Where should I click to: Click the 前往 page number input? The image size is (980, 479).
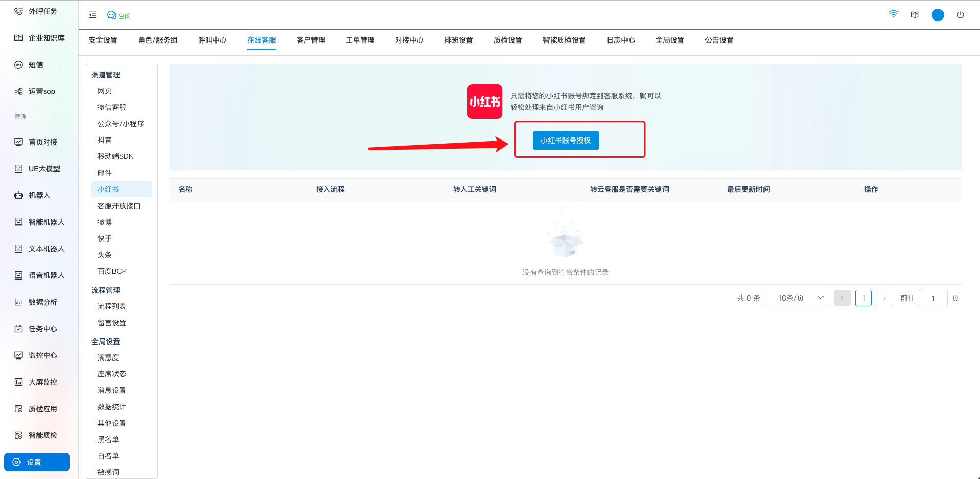click(x=933, y=298)
